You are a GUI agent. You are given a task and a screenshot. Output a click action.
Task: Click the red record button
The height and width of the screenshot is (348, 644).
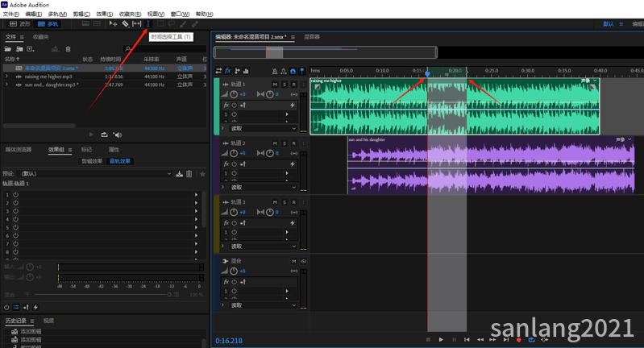tap(519, 340)
